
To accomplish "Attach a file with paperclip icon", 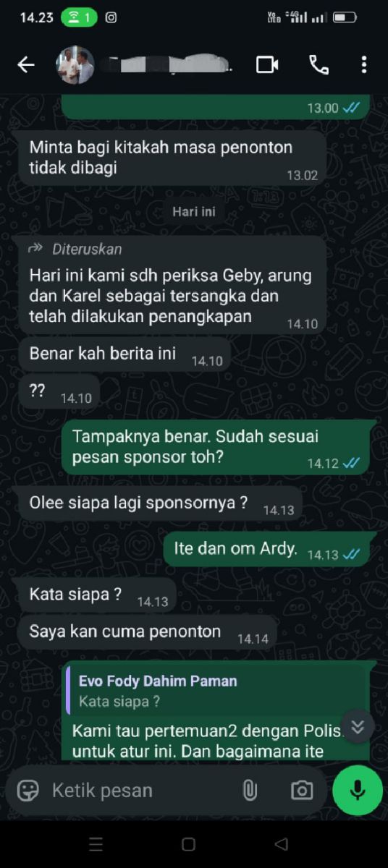I will coord(250,791).
